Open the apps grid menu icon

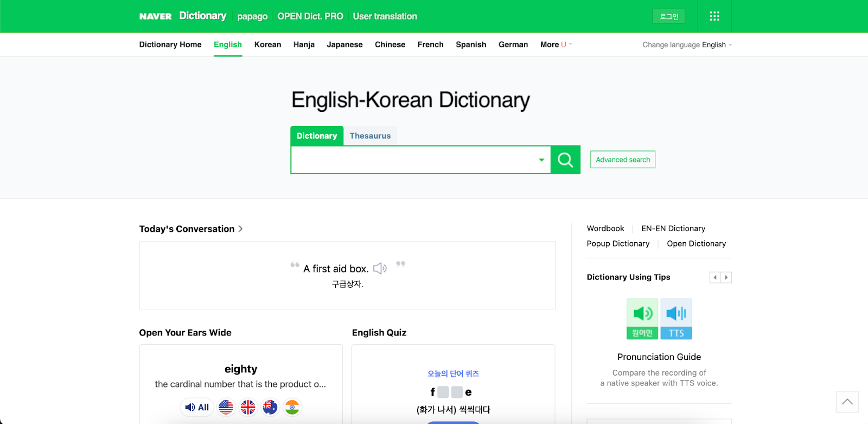pos(714,16)
